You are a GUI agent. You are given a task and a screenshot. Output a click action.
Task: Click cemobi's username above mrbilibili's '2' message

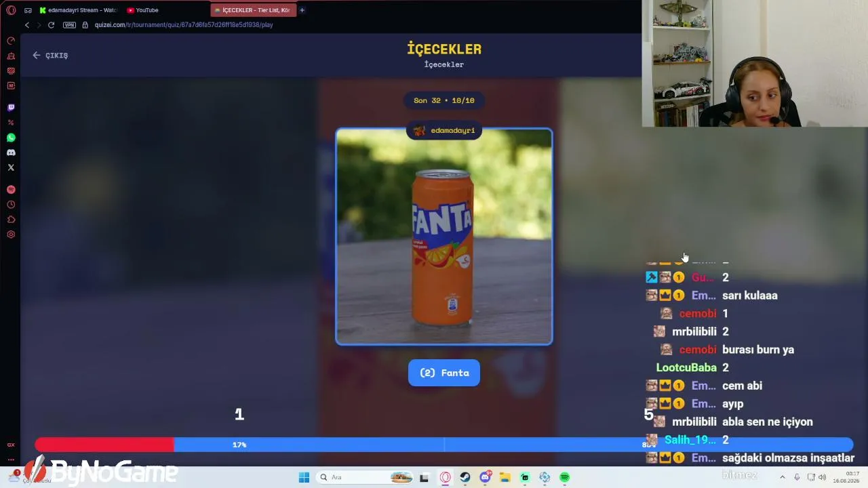[698, 313]
